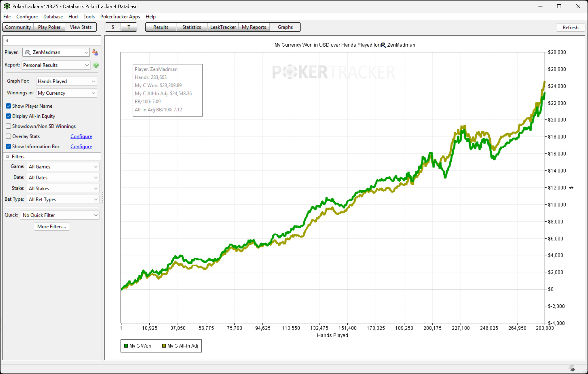Image resolution: width=588 pixels, height=374 pixels.
Task: Click the green report status icon
Action: (96, 65)
